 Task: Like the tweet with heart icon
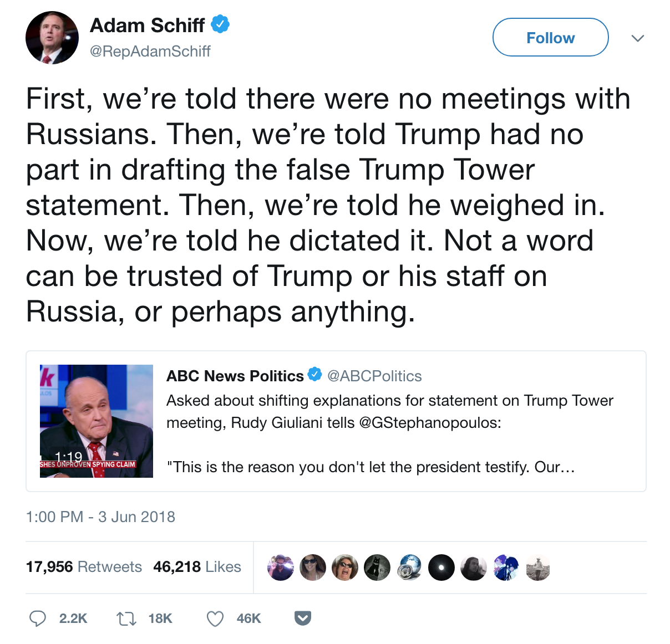[215, 618]
